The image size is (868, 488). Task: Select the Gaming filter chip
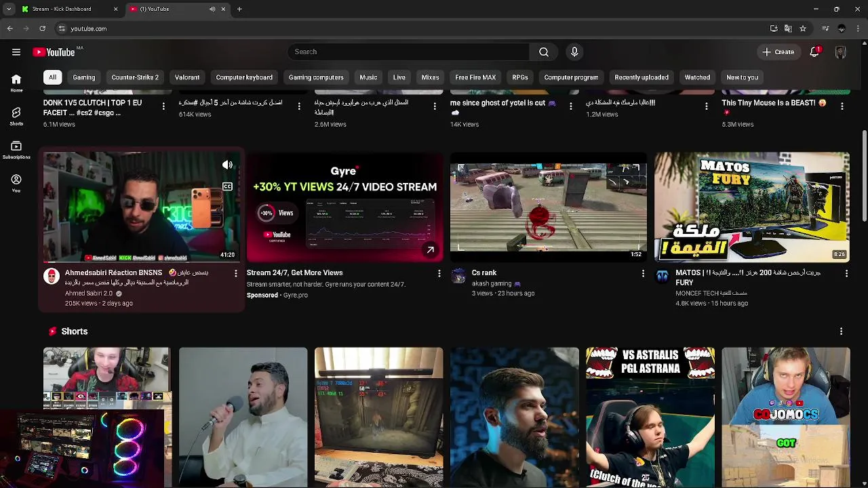pos(84,77)
